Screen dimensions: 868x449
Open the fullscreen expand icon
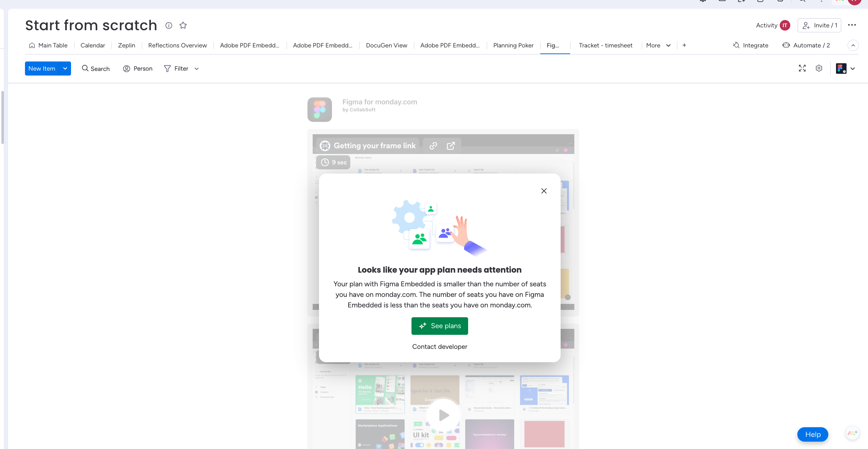pos(802,68)
